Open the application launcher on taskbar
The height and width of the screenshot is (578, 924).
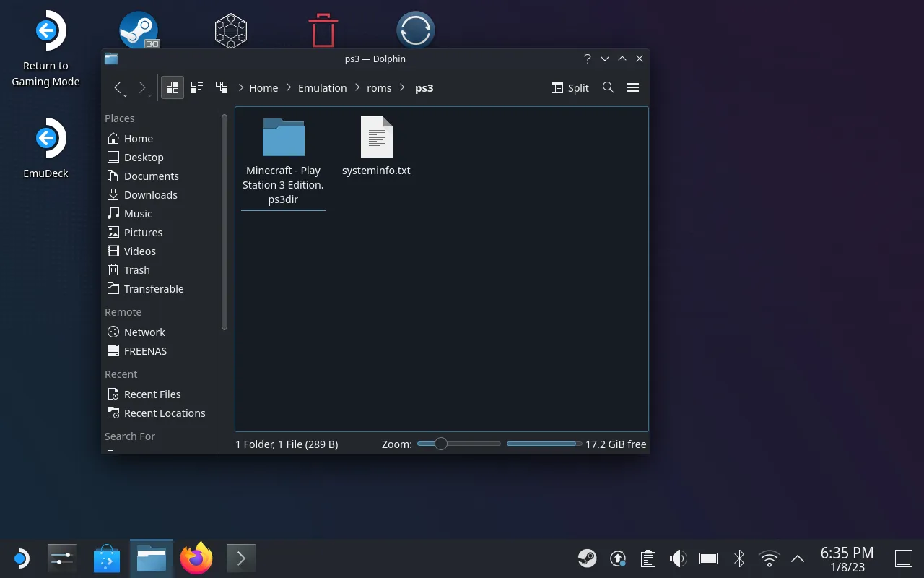[20, 558]
